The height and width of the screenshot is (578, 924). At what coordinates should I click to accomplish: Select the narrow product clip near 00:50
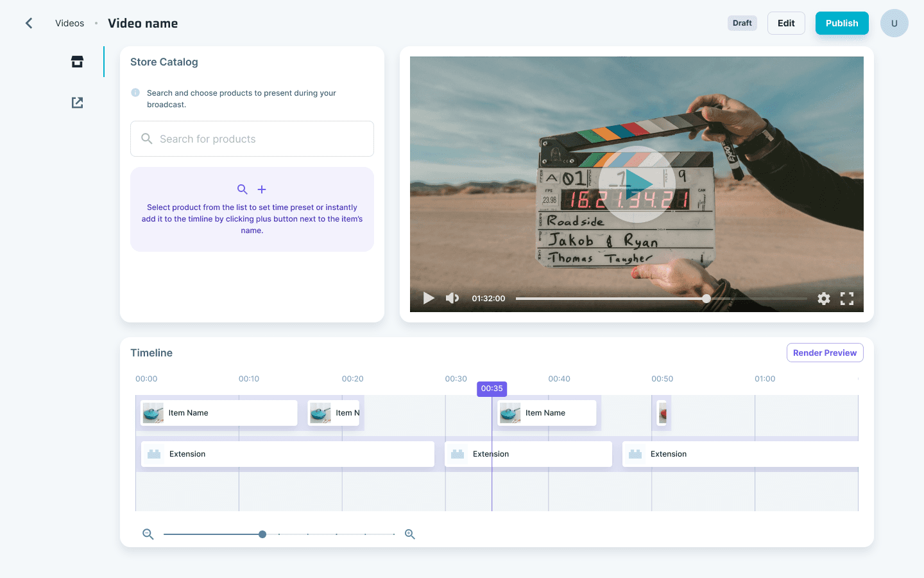663,413
